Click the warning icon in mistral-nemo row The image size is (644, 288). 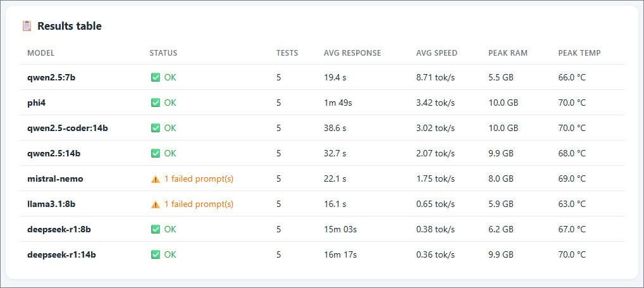(x=155, y=178)
